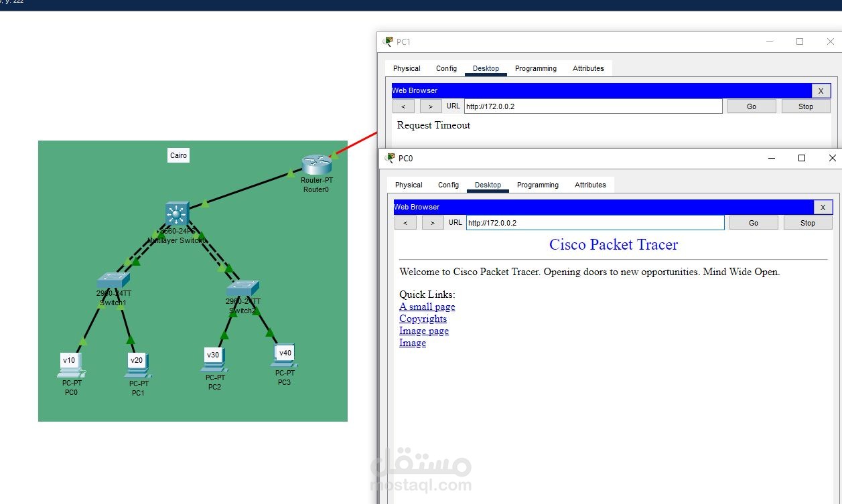This screenshot has width=842, height=504.
Task: Click the Request Timeout message in PC1
Action: [x=434, y=125]
